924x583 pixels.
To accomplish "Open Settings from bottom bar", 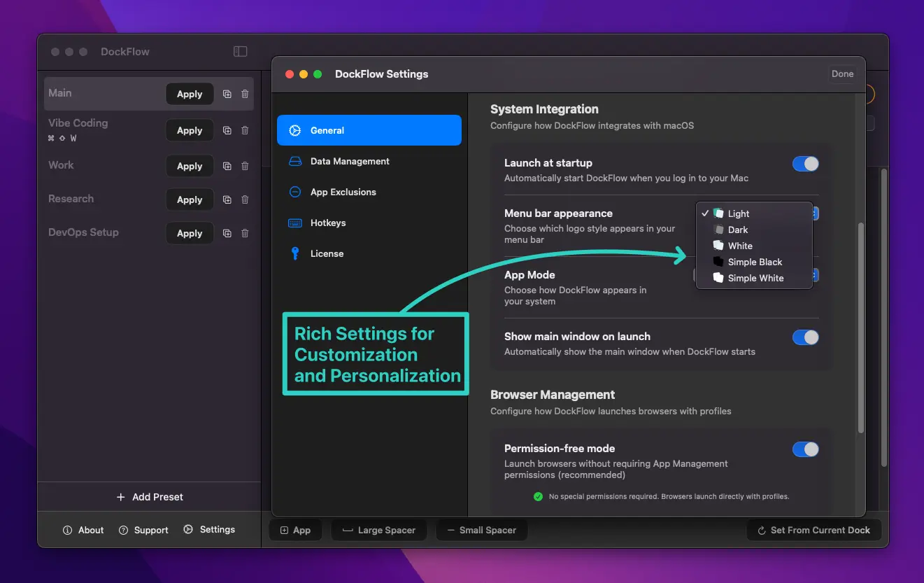I will point(209,530).
